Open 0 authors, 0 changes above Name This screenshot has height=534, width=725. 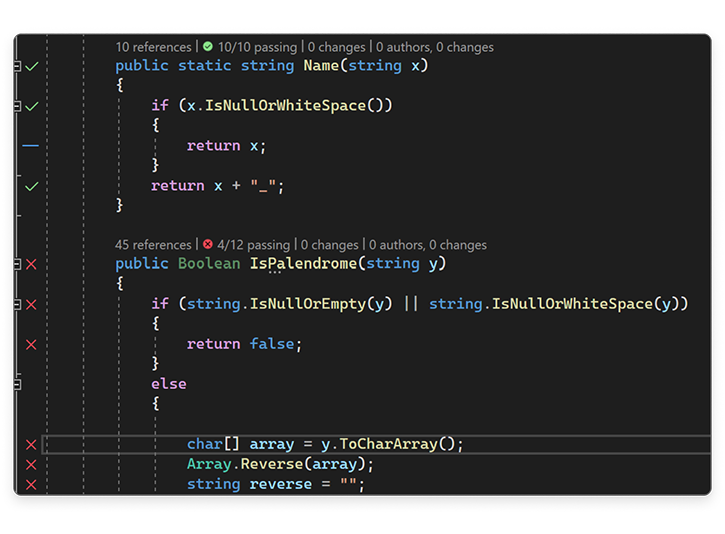435,47
